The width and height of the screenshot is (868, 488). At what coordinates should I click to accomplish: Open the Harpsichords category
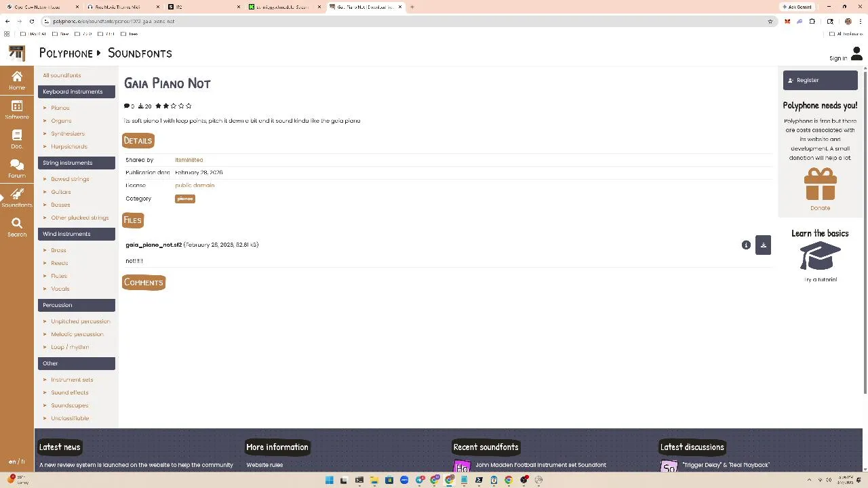click(x=69, y=146)
